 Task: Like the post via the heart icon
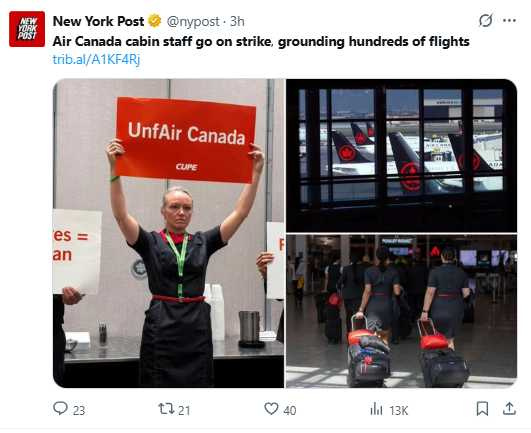(271, 409)
